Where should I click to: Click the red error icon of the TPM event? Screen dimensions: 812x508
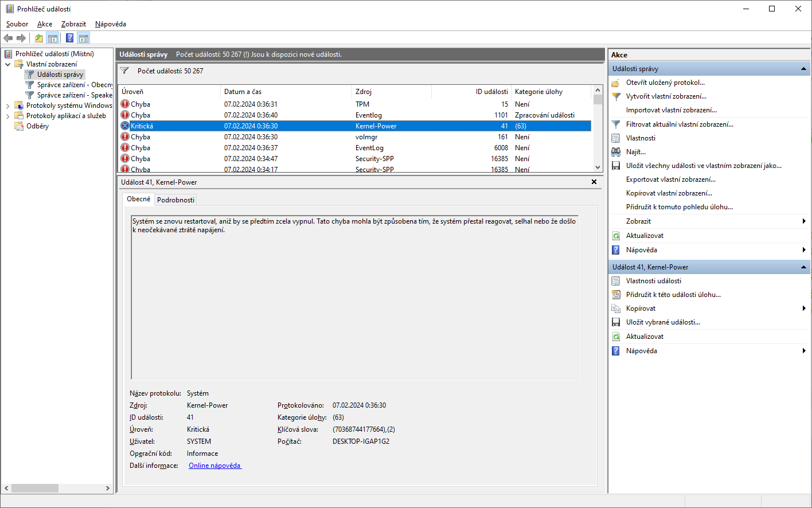click(125, 104)
